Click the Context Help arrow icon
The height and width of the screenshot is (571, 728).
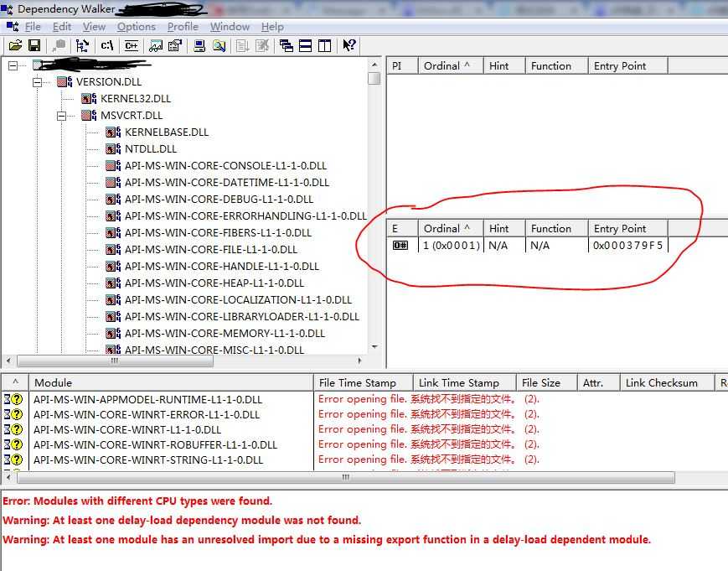(x=349, y=45)
